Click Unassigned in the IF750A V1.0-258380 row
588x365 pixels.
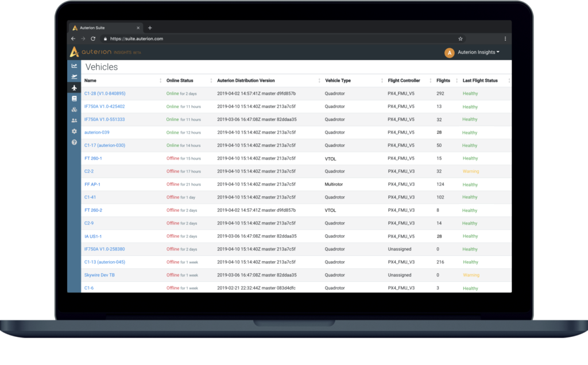pyautogui.click(x=400, y=249)
